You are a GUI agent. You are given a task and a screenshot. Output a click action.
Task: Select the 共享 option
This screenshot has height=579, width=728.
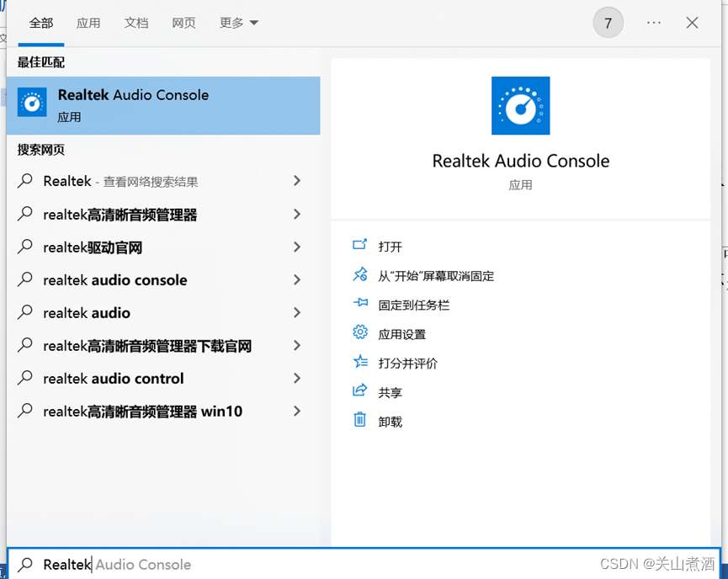click(x=390, y=393)
